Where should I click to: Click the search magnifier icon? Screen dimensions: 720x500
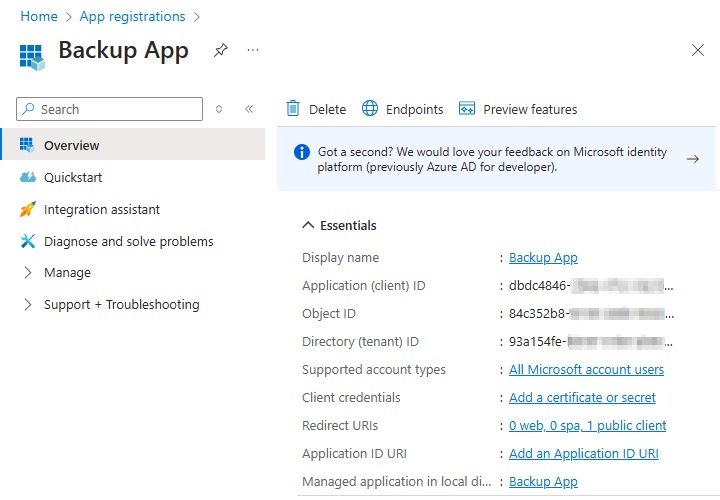28,109
